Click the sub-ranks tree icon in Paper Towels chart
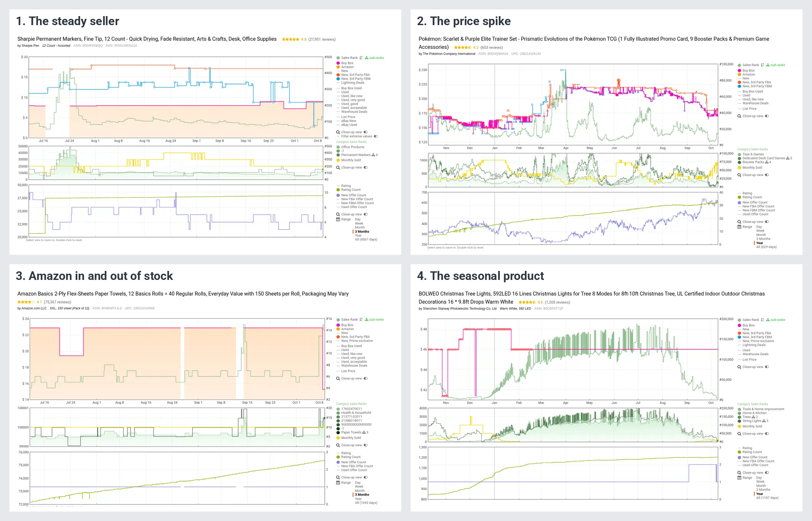The image size is (812, 521). pyautogui.click(x=367, y=320)
